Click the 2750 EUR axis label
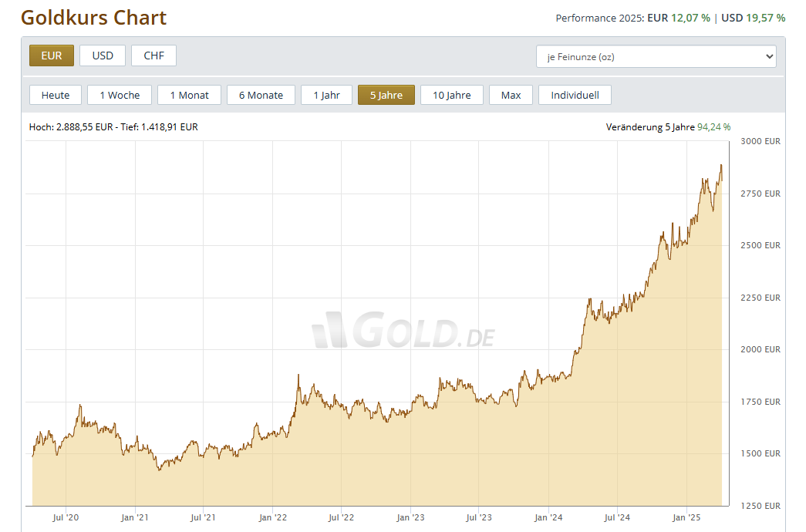 coord(760,194)
